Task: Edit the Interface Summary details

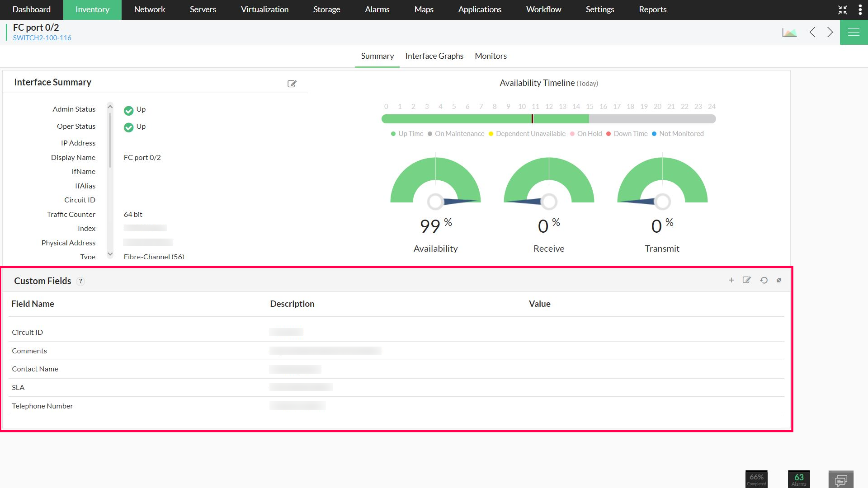Action: click(x=292, y=83)
